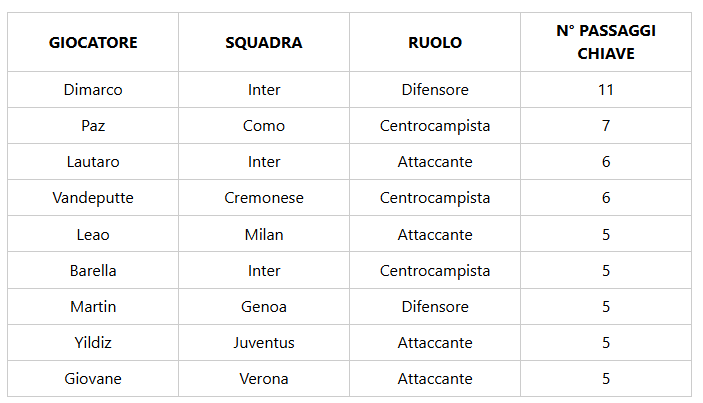Image resolution: width=703 pixels, height=403 pixels.
Task: Click the Martin name cell
Action: (x=93, y=307)
